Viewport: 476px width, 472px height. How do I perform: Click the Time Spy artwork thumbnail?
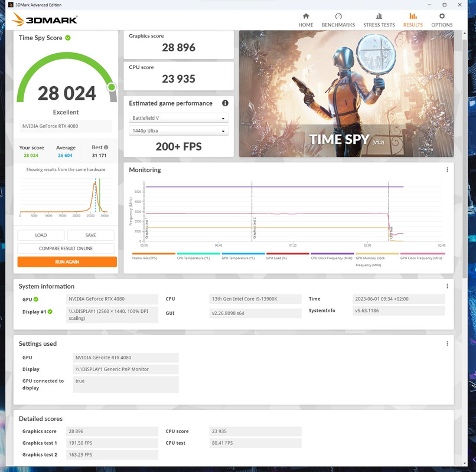click(x=347, y=93)
